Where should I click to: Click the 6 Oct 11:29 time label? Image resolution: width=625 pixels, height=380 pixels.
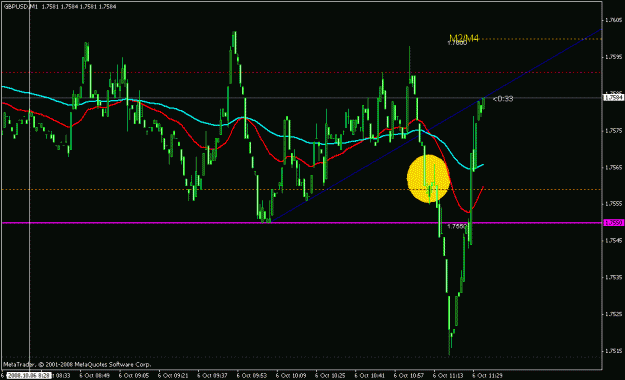(x=487, y=375)
